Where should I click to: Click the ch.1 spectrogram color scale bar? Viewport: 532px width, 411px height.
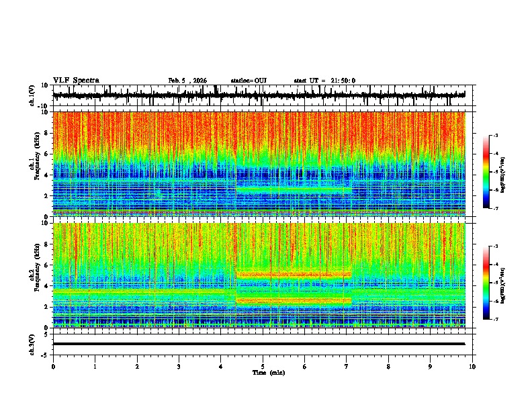[x=486, y=172]
